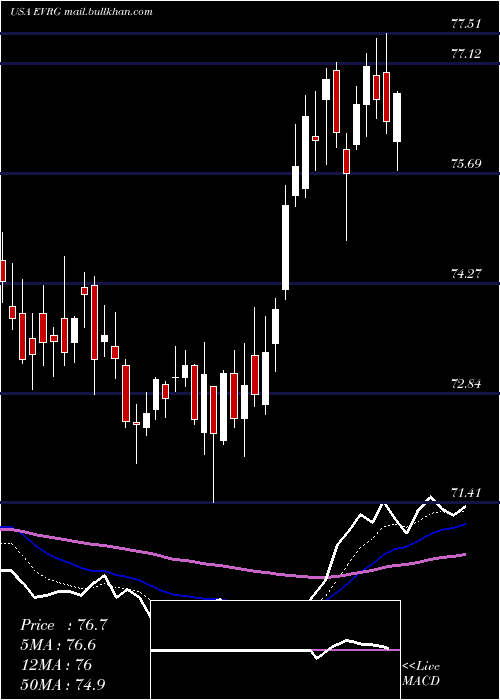Click the last white candlestick on the right

[x=397, y=117]
